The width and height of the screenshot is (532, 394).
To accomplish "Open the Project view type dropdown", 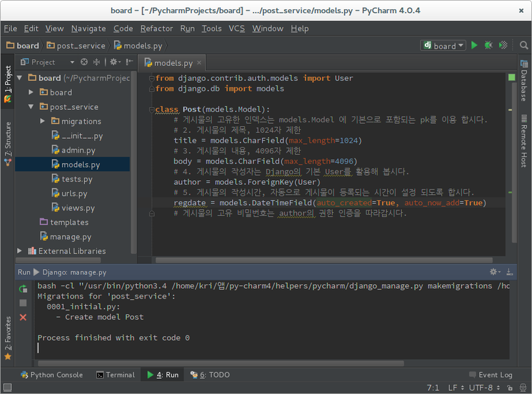I will pyautogui.click(x=72, y=62).
